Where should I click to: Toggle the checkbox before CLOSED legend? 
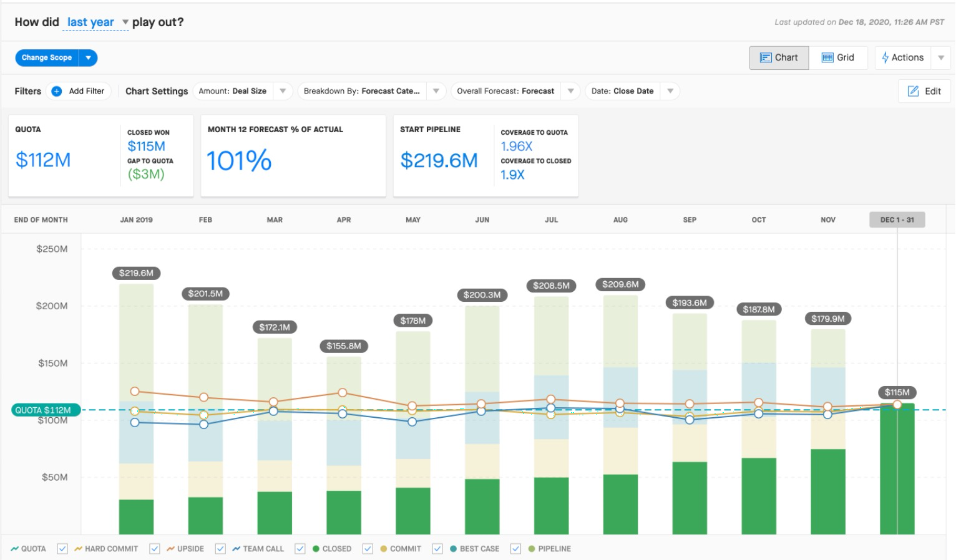click(x=300, y=549)
